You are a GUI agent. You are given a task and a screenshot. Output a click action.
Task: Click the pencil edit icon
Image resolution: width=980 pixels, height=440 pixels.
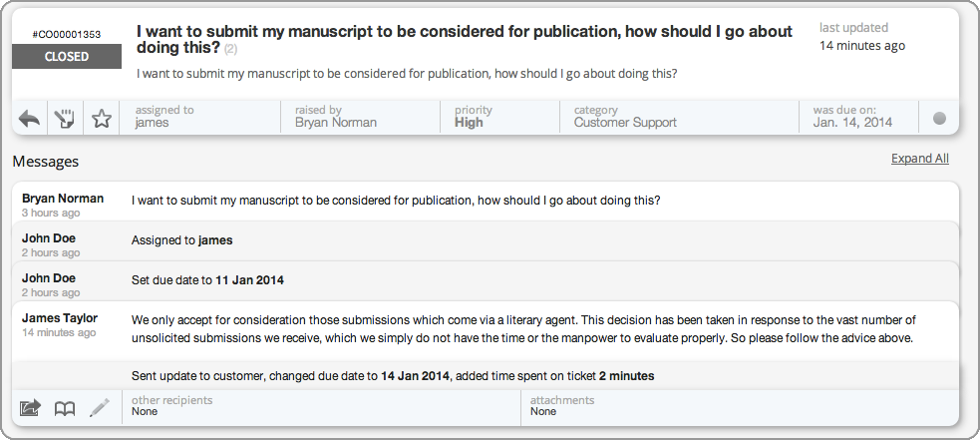coord(100,408)
